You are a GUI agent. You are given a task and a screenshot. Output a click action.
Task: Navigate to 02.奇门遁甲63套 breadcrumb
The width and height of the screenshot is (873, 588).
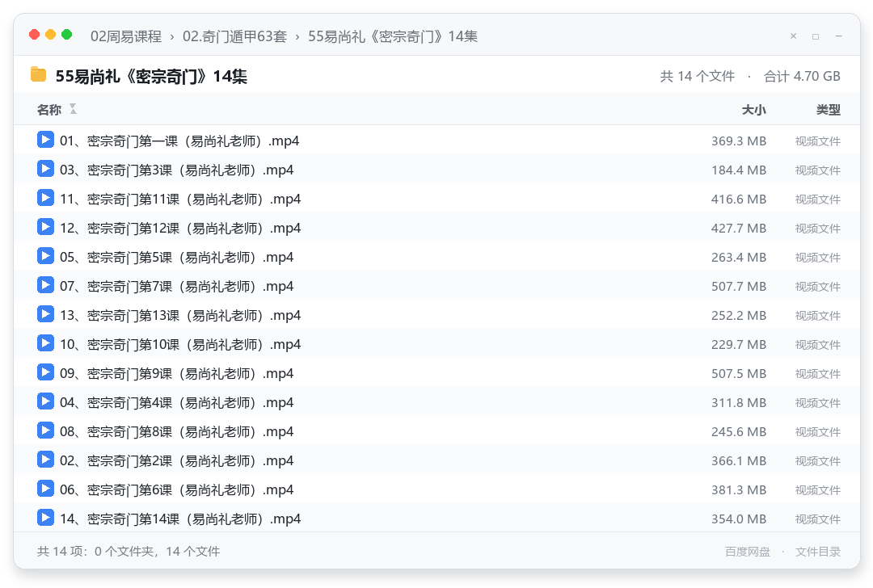coord(234,36)
